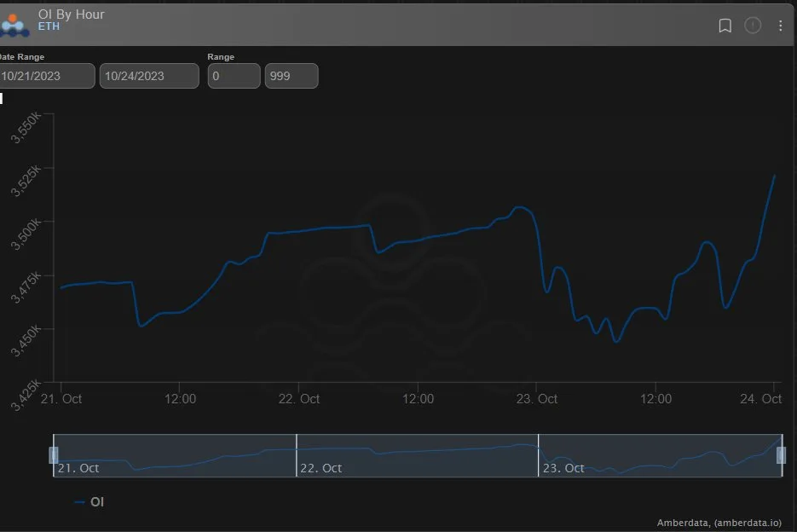
Task: Click the 24. Oct x-axis label
Action: (760, 399)
